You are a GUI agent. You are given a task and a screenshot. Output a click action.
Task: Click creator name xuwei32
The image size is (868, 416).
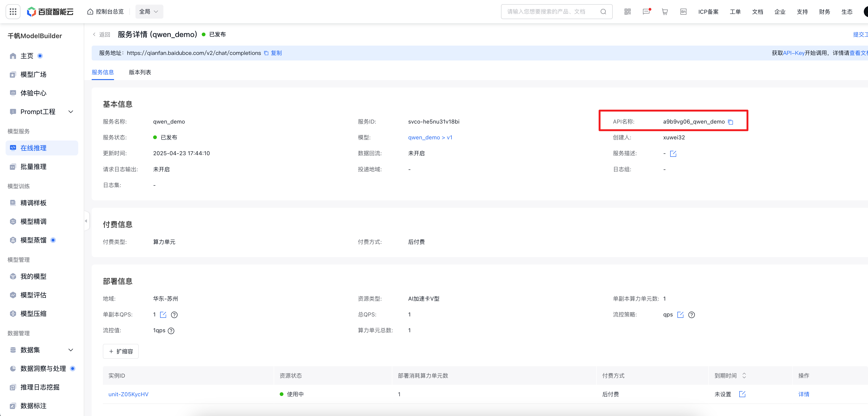click(x=674, y=138)
